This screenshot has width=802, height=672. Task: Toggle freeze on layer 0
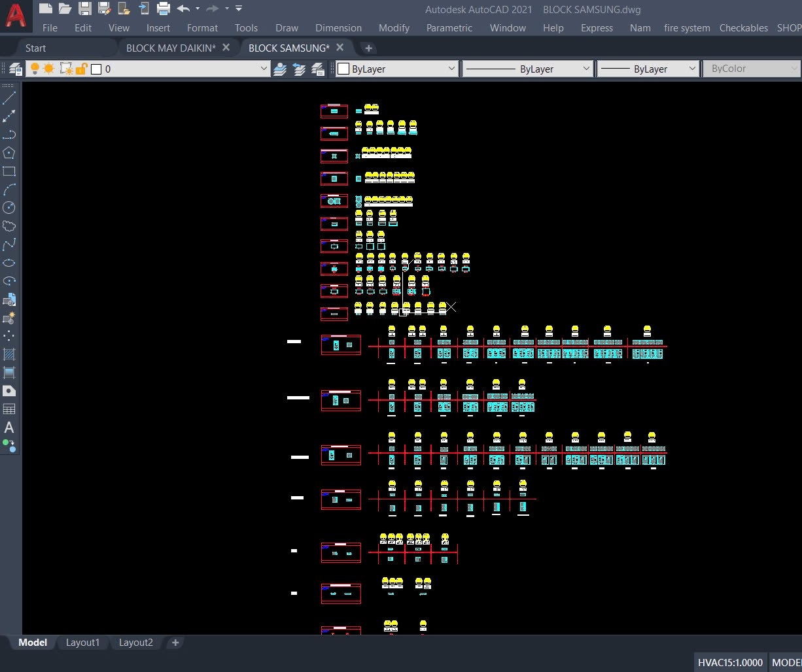[49, 68]
